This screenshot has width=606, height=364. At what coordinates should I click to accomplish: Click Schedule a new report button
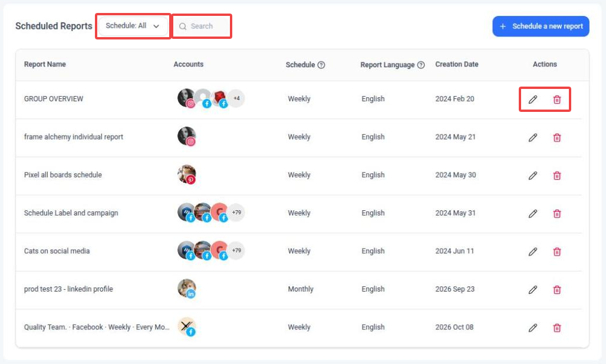(541, 27)
